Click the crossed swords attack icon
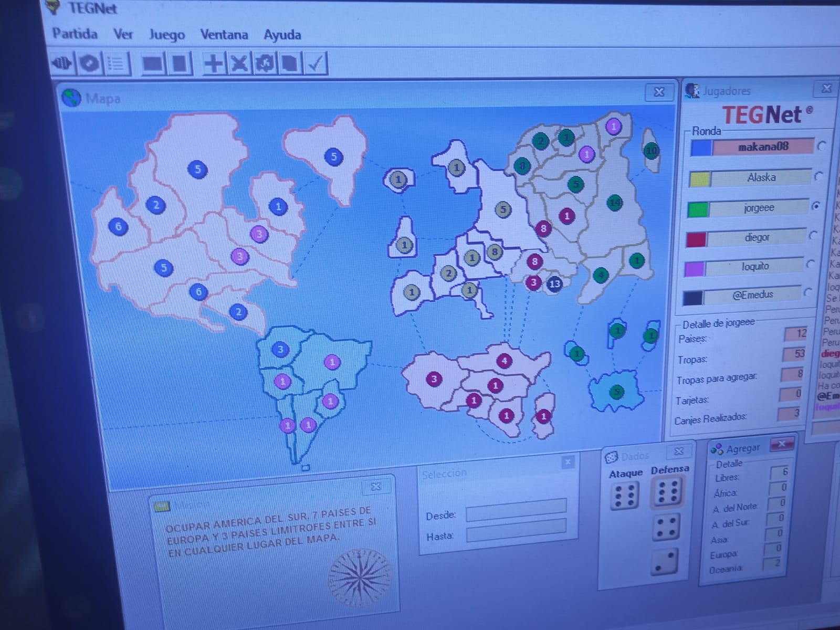This screenshot has width=840, height=630. (x=239, y=64)
